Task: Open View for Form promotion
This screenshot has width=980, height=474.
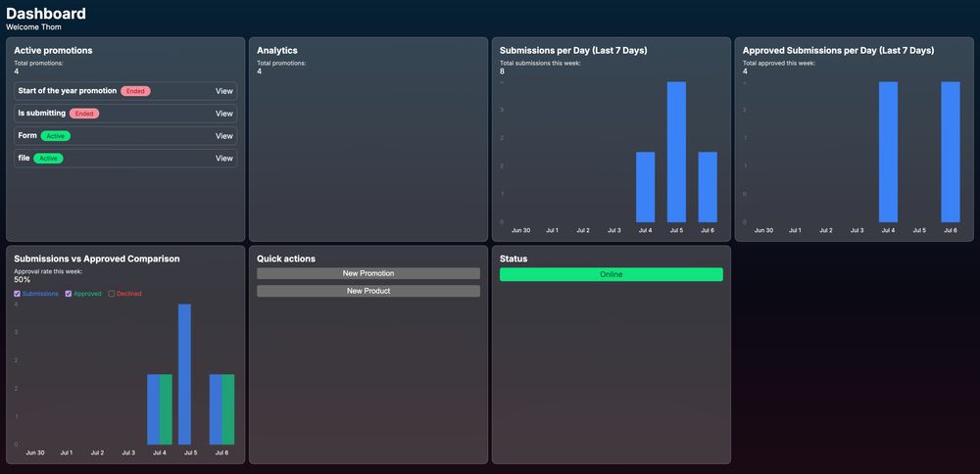Action: 224,136
